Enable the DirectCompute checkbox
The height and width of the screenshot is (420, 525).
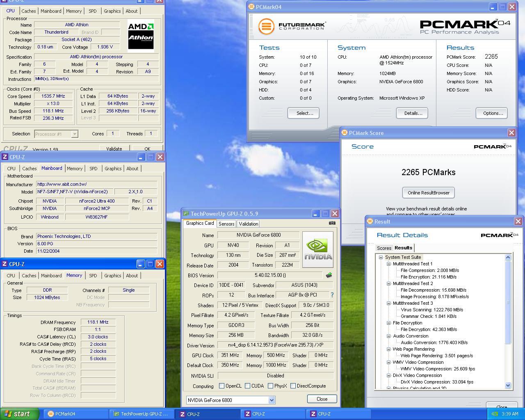pyautogui.click(x=293, y=386)
